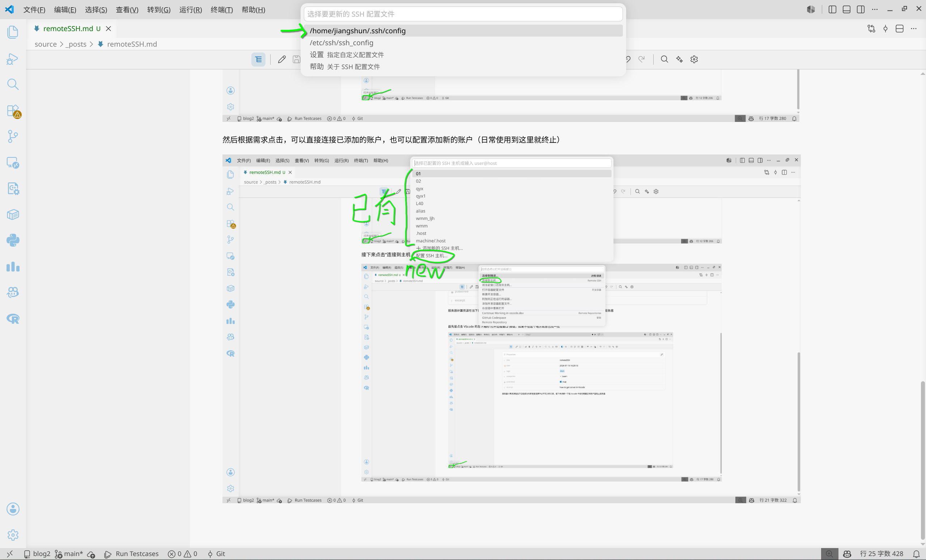Toggle the bottom panel layout button
This screenshot has height=560, width=926.
(847, 10)
